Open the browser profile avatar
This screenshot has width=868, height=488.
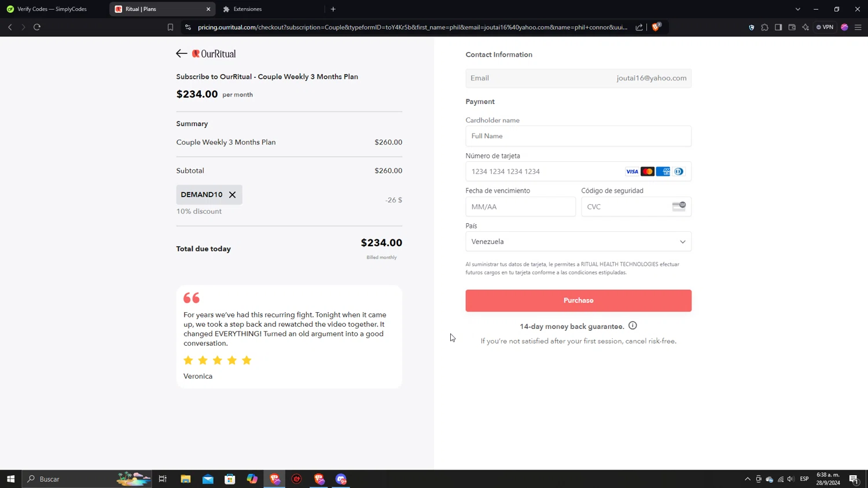tap(845, 27)
